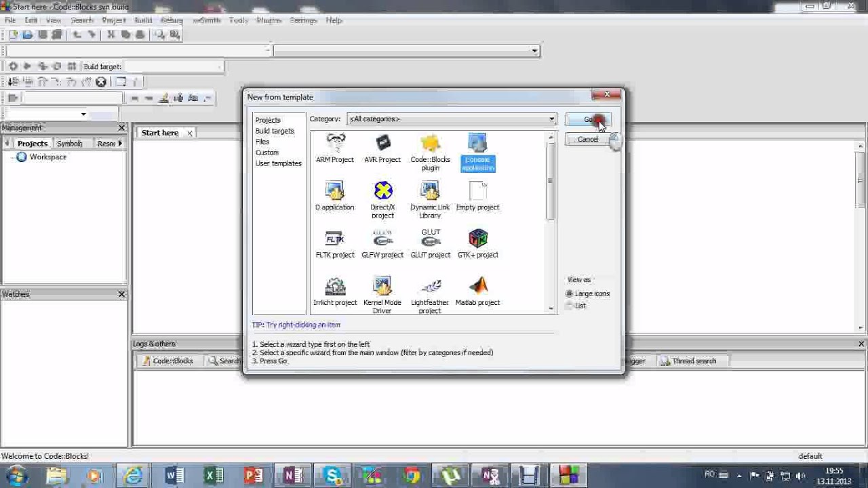Pick the Irrlicht project template
Image resolution: width=868 pixels, height=488 pixels.
pyautogui.click(x=335, y=292)
